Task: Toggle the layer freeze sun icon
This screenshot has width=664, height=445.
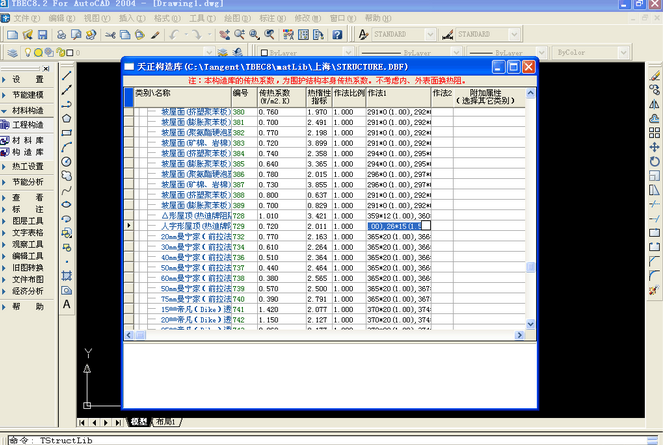Action: click(38, 53)
